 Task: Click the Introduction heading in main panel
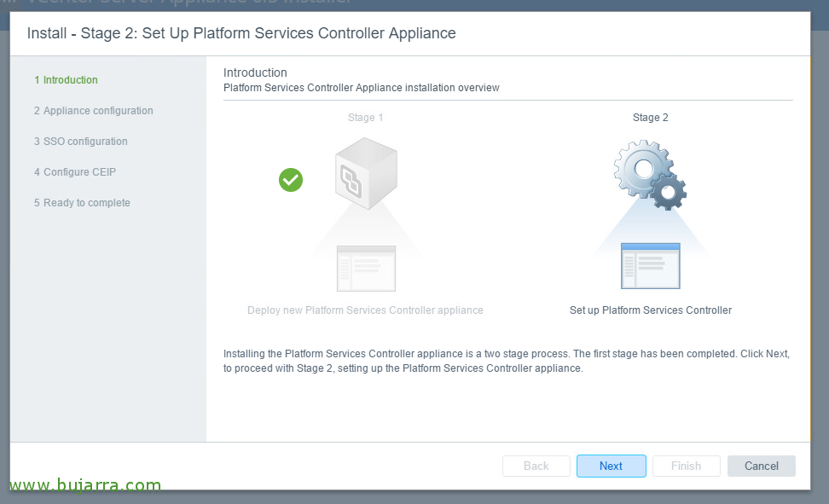(255, 72)
